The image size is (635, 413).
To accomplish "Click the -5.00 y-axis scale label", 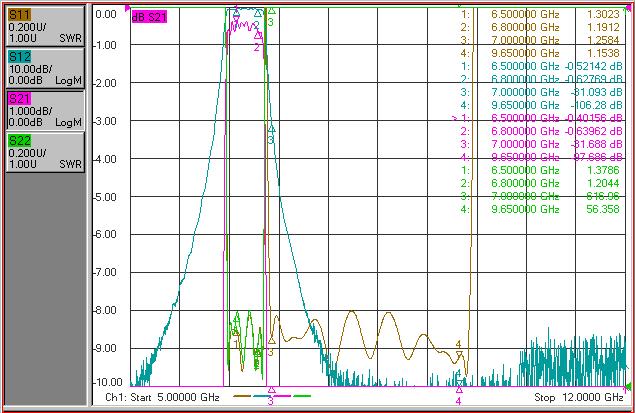I will [x=105, y=197].
